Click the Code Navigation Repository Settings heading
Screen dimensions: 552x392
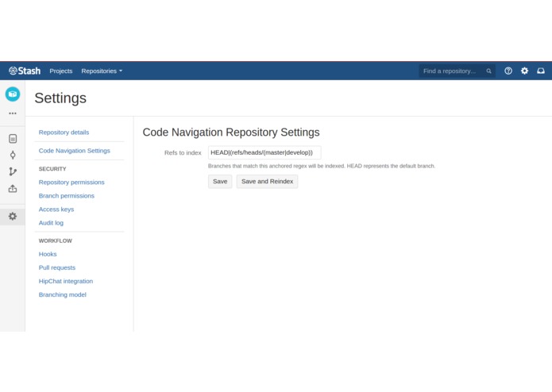tap(231, 133)
